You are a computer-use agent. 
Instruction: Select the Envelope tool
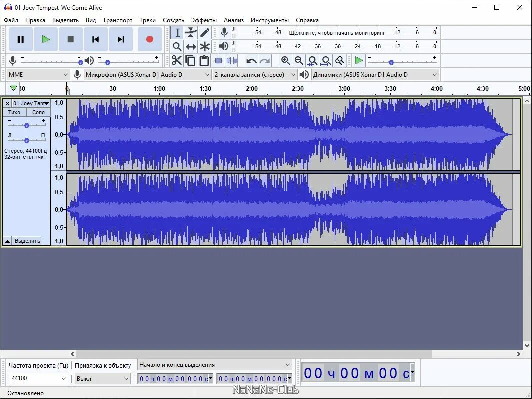tap(191, 33)
